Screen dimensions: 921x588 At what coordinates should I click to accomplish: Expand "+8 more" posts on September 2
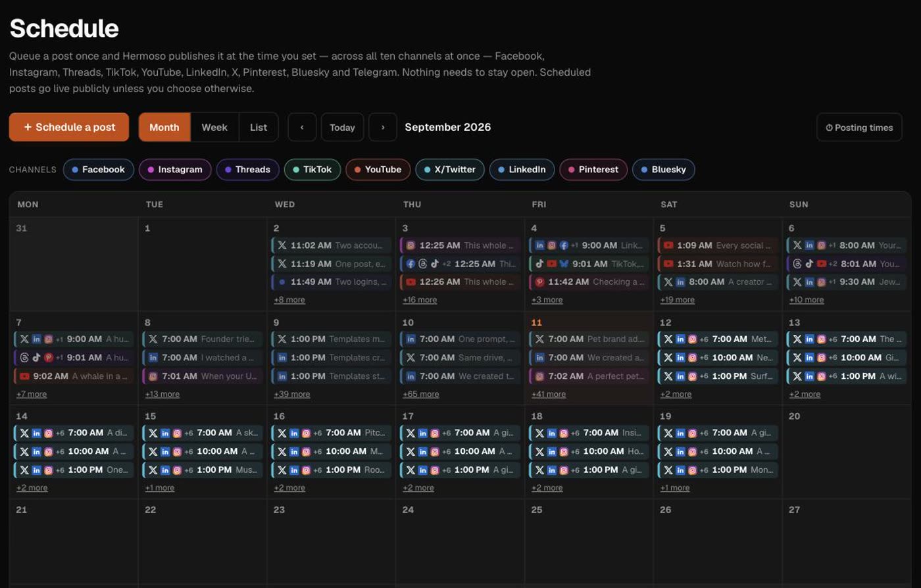point(289,300)
